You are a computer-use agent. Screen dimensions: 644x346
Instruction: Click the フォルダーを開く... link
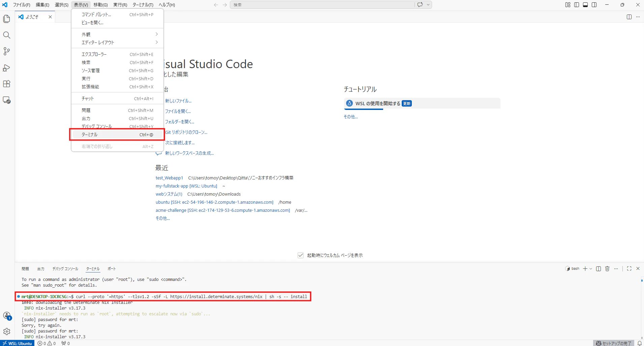point(180,122)
